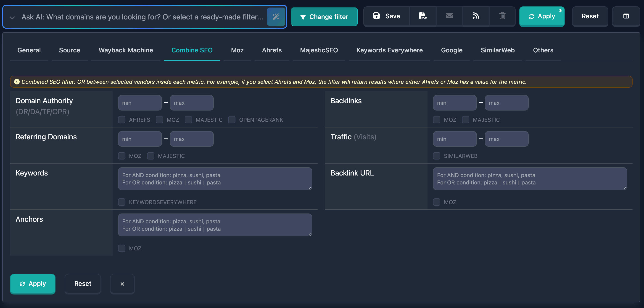Screen dimensions: 644x308
Task: Click the RSS feed icon
Action: (476, 16)
